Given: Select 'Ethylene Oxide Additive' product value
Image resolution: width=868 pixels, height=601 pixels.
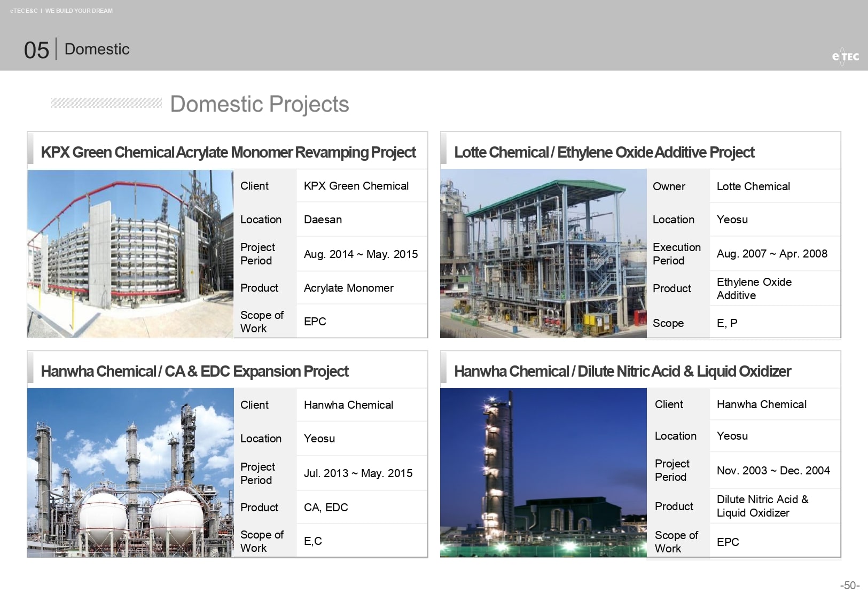Looking at the screenshot, I should [x=754, y=288].
